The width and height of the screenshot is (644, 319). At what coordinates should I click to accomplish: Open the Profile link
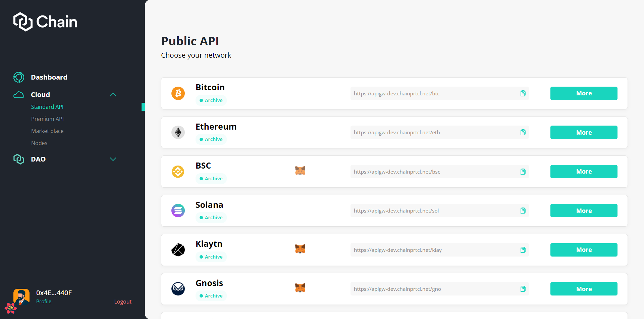point(44,302)
